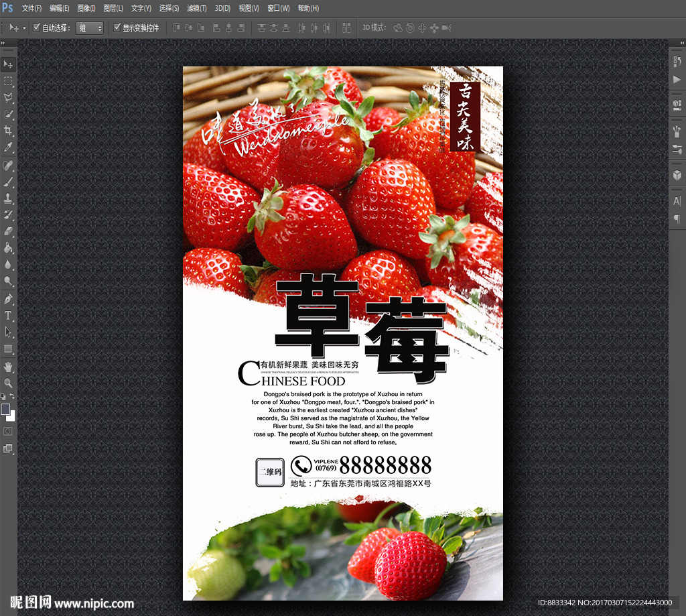The height and width of the screenshot is (616, 686).
Task: Toggle Quick Mask mode
Action: (x=8, y=432)
